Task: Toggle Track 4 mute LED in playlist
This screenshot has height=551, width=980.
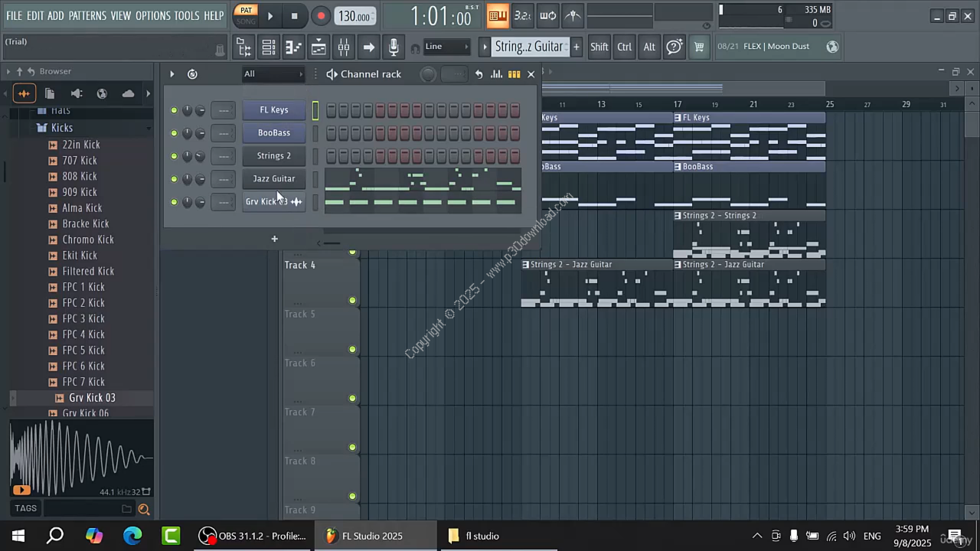Action: point(352,300)
